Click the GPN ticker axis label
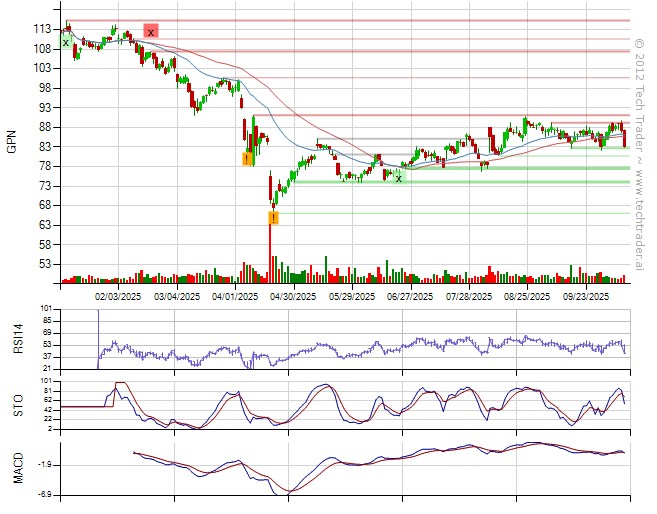This screenshot has height=514, width=657. coord(12,144)
